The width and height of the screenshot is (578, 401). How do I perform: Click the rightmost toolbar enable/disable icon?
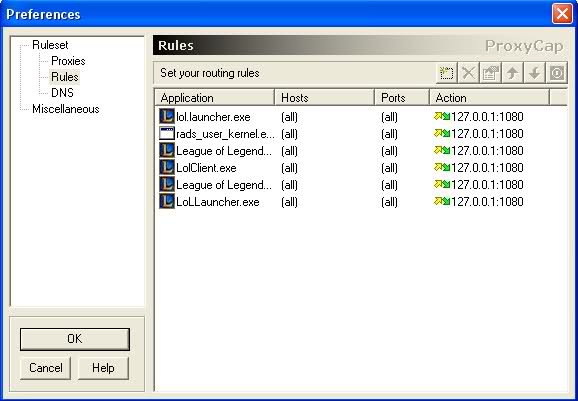(x=557, y=73)
